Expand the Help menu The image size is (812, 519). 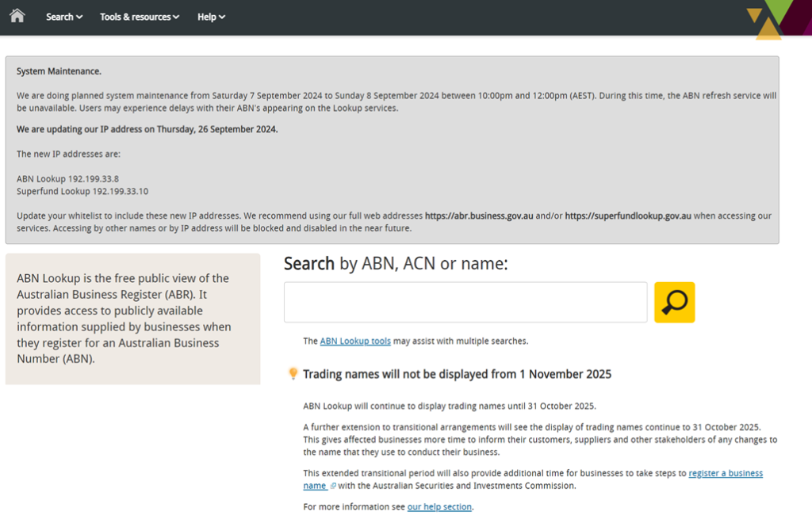coord(211,17)
